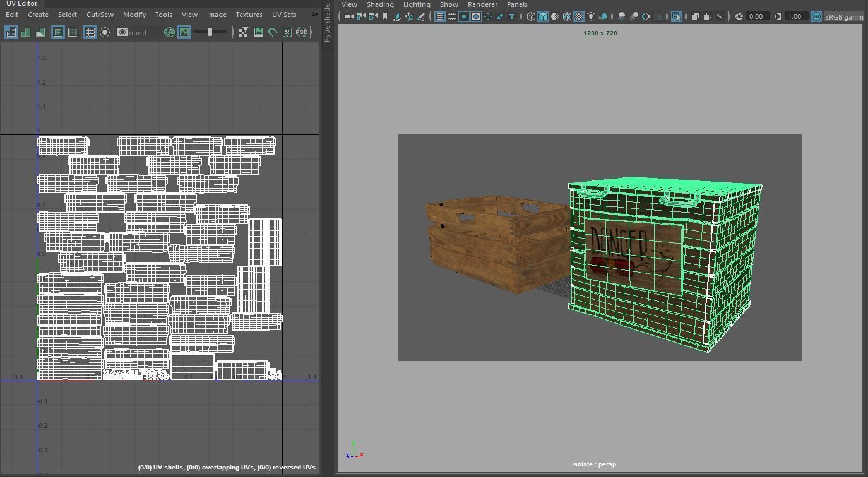Toggle field chart icon
868x477 pixels.
[x=488, y=16]
